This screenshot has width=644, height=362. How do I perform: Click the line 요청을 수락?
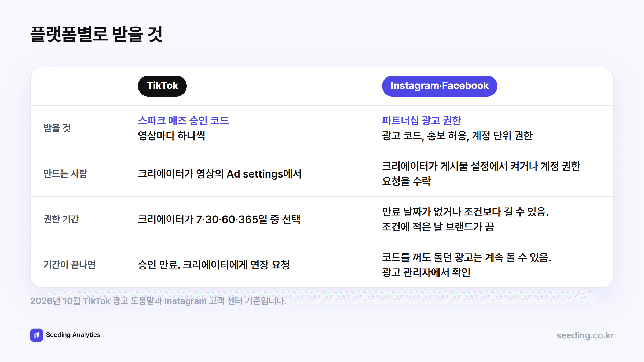tap(407, 181)
